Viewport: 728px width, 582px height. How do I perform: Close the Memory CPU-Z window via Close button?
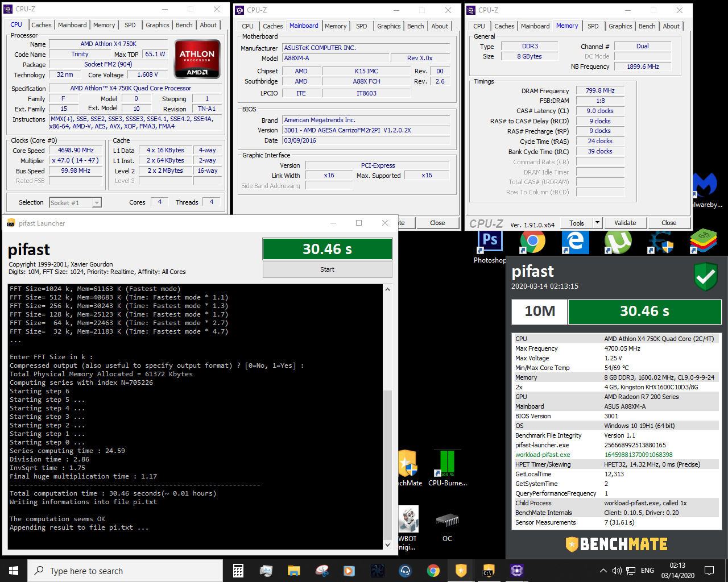pos(669,223)
